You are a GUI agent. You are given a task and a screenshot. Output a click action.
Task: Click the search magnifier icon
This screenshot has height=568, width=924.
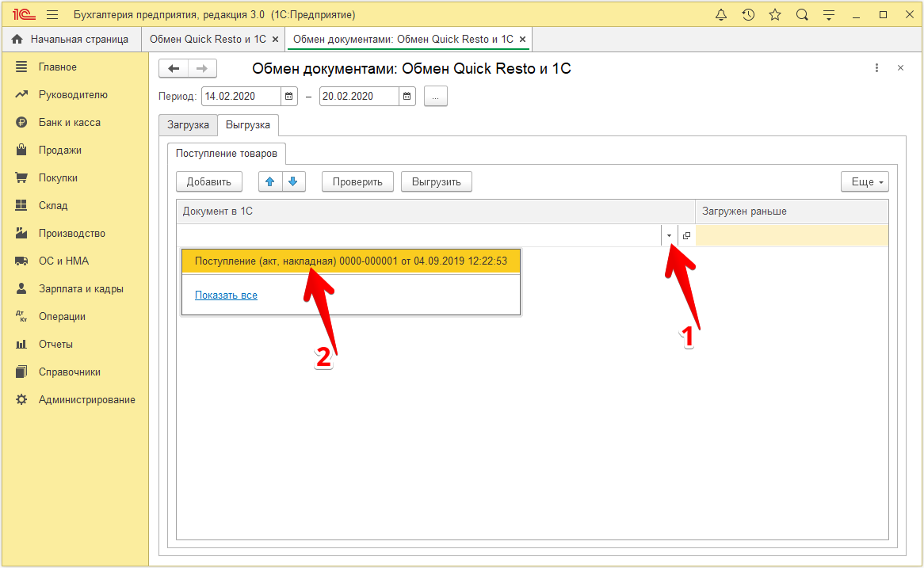[x=802, y=15]
